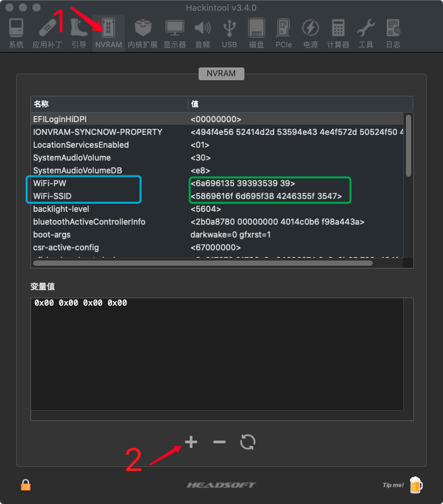The width and height of the screenshot is (443, 504).
Task: Select the bluetoothActiveControllerInfo row
Action: click(217, 222)
